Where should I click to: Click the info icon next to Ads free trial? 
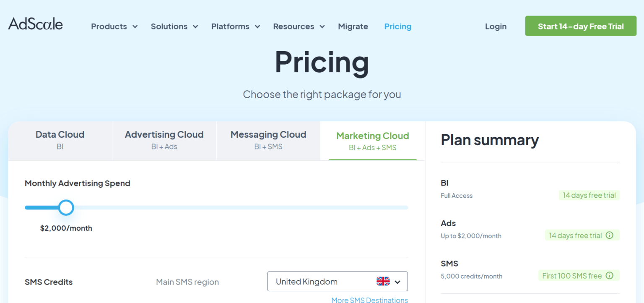(609, 235)
